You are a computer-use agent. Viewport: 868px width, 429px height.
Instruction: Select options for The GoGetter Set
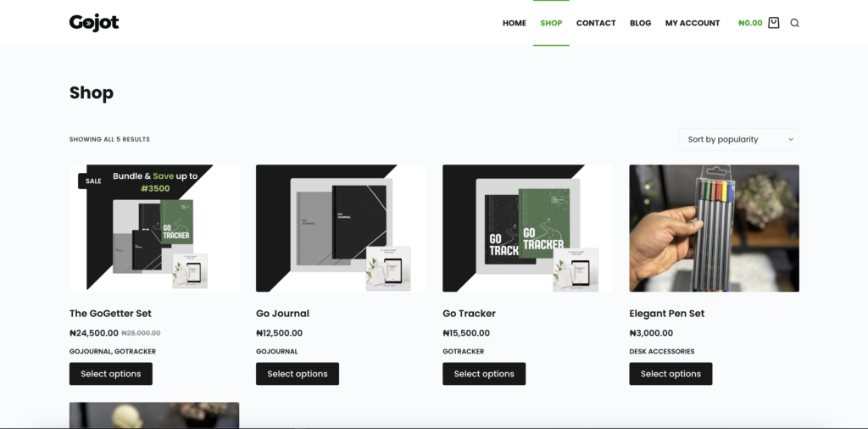pos(111,374)
